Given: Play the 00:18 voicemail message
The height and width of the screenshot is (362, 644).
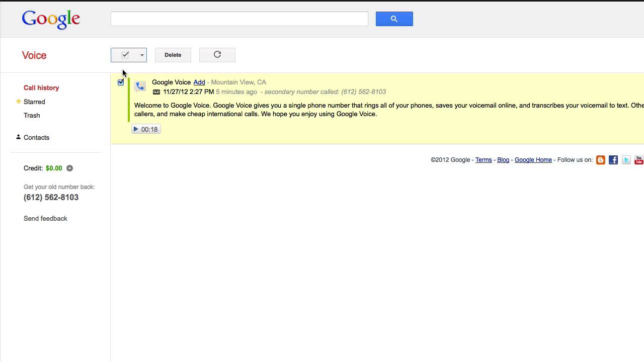Looking at the screenshot, I should pyautogui.click(x=146, y=129).
